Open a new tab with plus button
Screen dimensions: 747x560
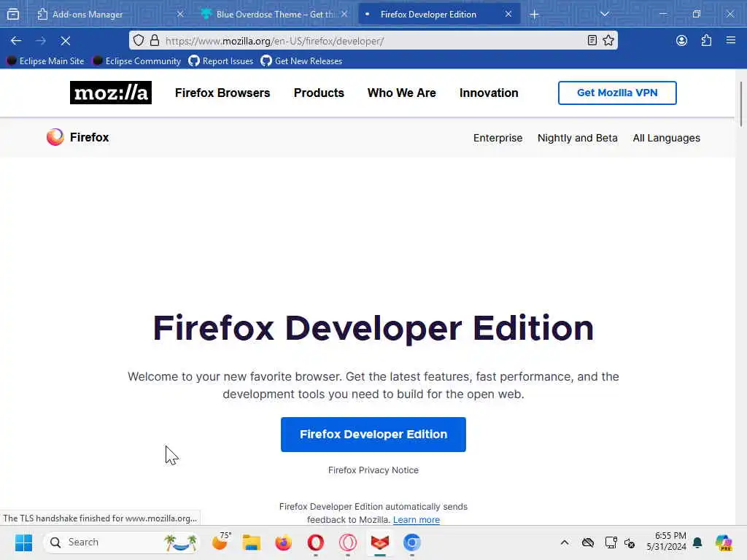535,15
